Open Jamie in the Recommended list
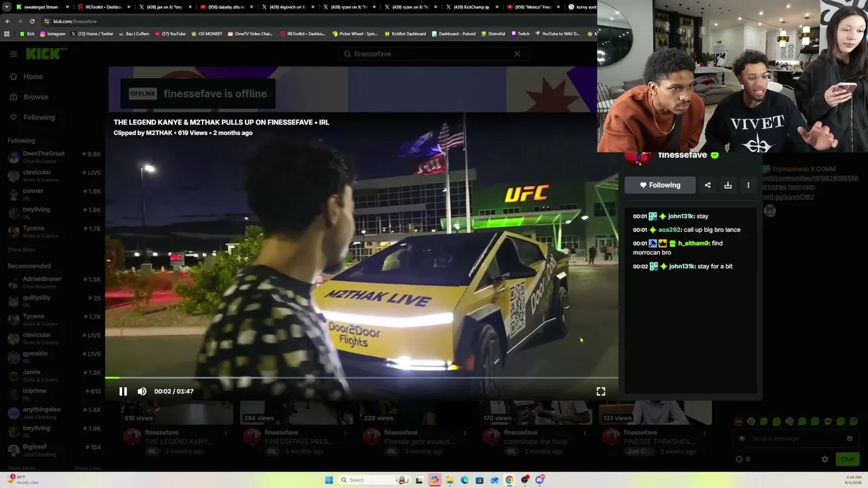 tap(54, 375)
